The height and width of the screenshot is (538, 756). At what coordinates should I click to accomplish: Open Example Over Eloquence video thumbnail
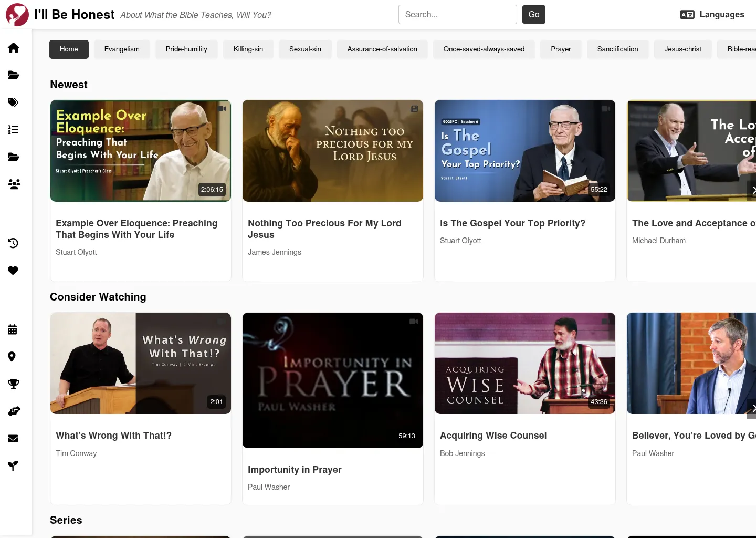141,151
